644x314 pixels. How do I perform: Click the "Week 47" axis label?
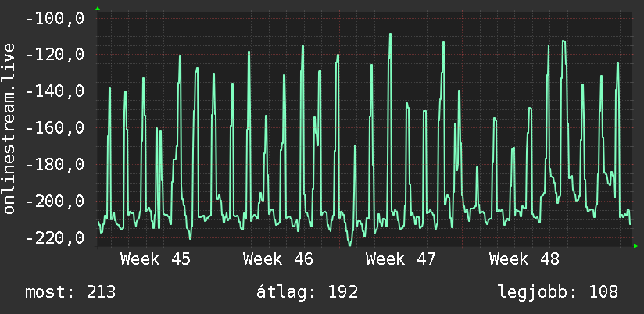coord(400,259)
